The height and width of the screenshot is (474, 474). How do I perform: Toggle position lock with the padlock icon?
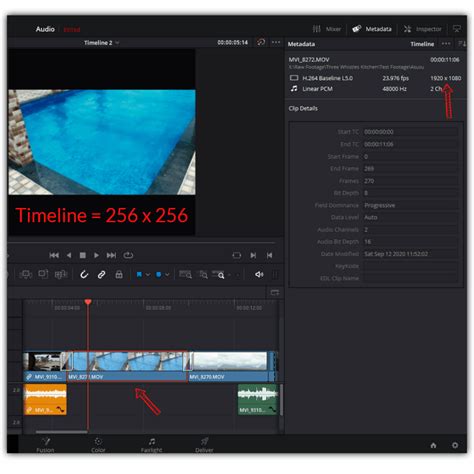[119, 275]
